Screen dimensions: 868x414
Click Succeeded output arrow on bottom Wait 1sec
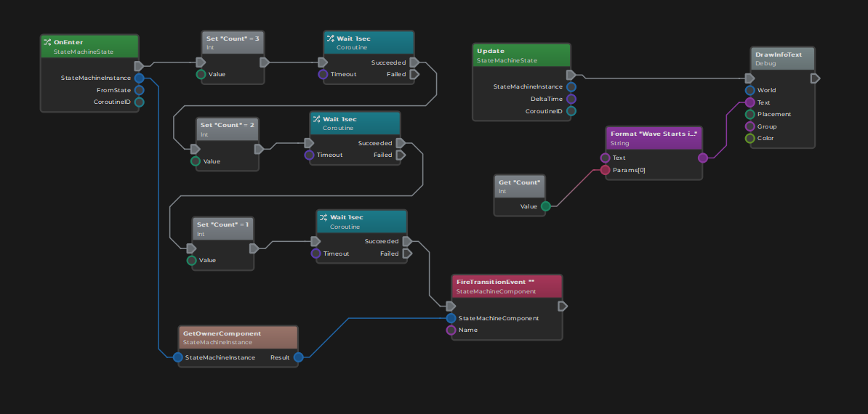coord(407,241)
